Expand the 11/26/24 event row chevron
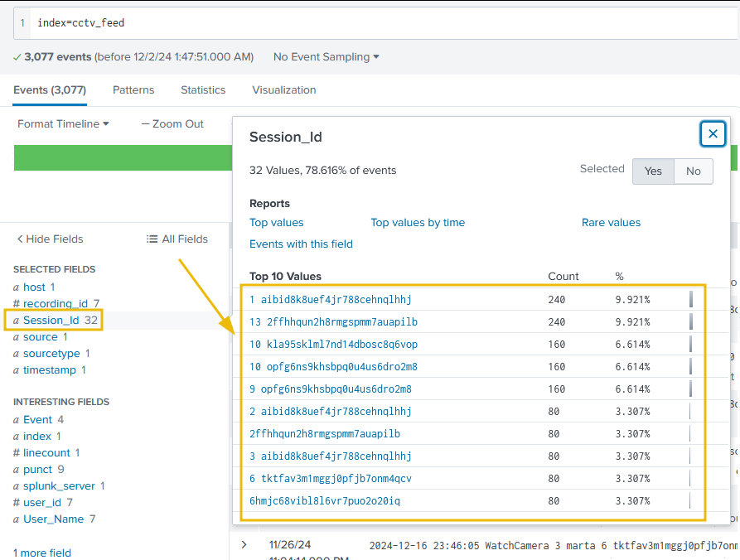This screenshot has width=740, height=560. pyautogui.click(x=244, y=544)
